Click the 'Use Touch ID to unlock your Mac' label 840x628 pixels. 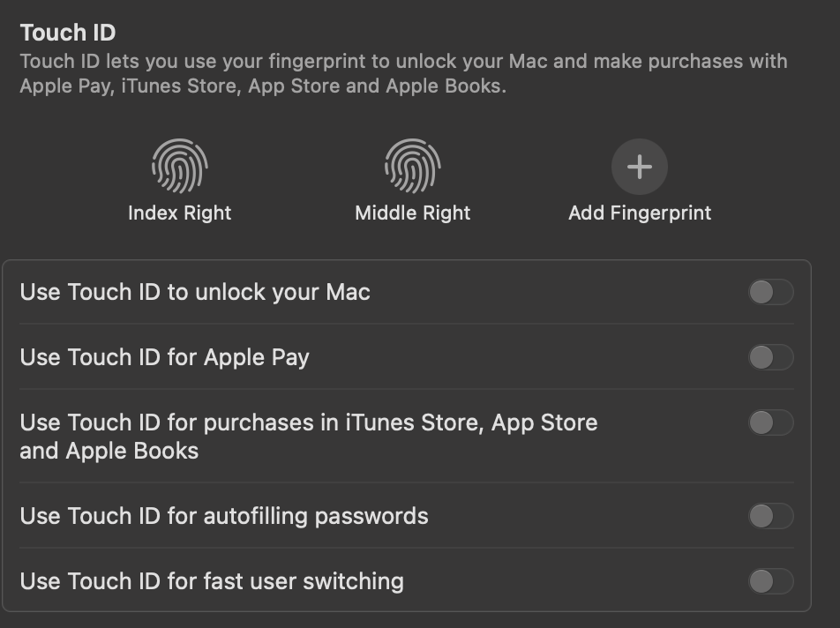[x=195, y=292]
